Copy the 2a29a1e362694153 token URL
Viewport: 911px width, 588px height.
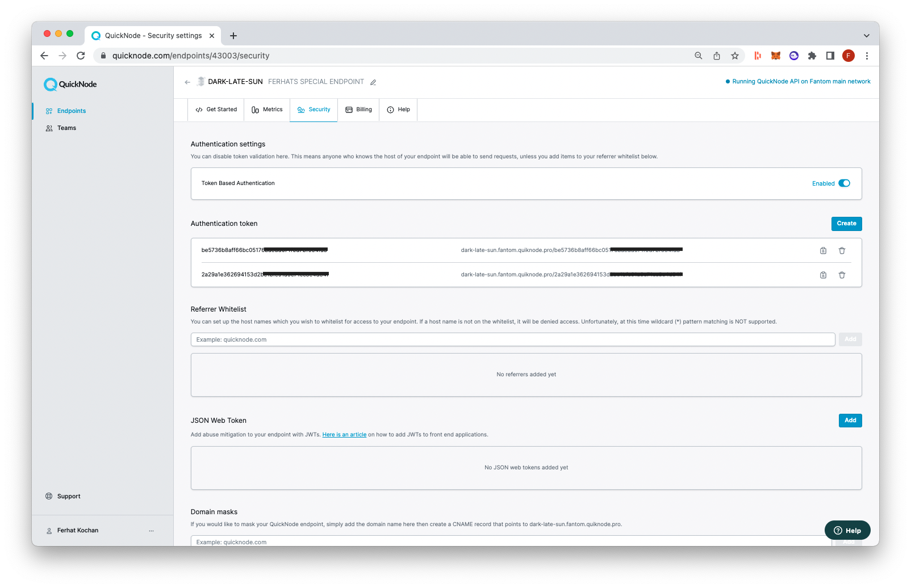[x=823, y=275]
